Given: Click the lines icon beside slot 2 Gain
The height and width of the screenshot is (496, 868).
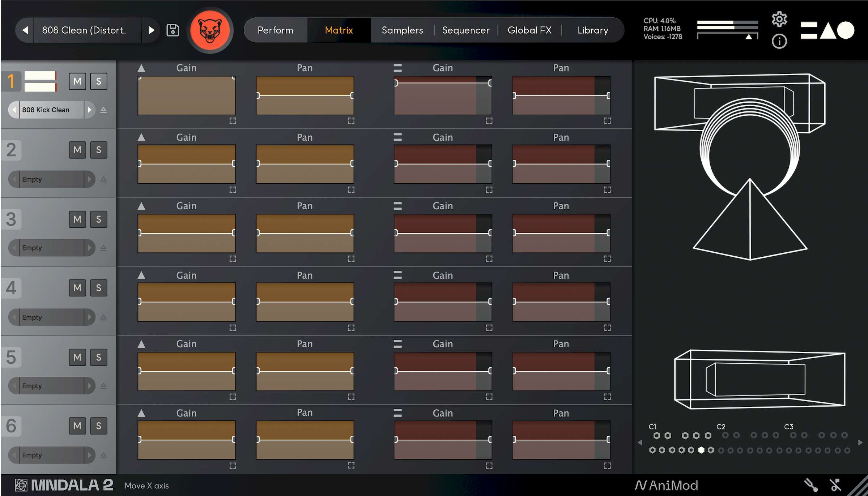Looking at the screenshot, I should pyautogui.click(x=397, y=137).
